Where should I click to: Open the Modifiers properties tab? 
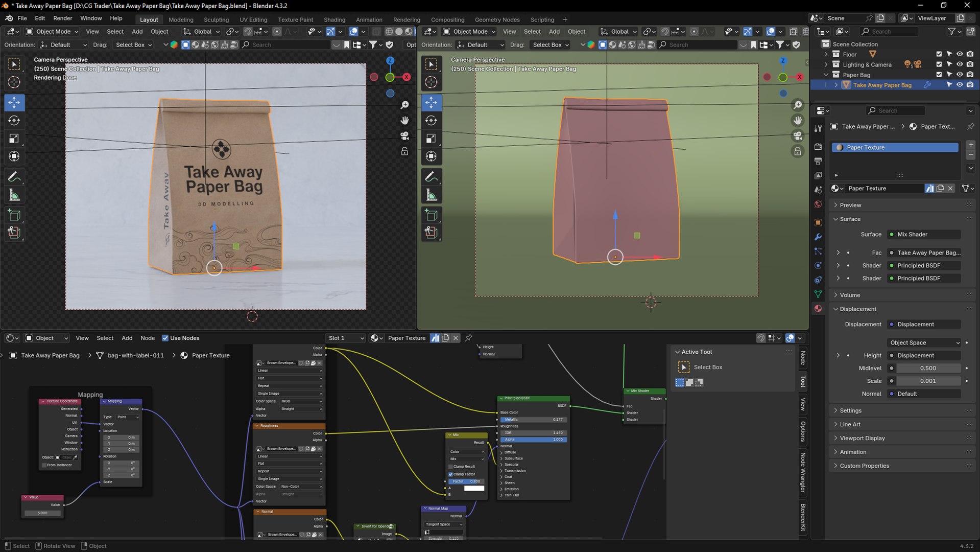point(818,237)
